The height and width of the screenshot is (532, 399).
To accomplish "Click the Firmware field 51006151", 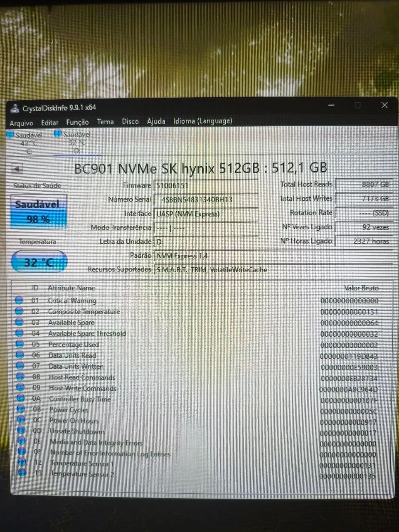I will pyautogui.click(x=206, y=186).
